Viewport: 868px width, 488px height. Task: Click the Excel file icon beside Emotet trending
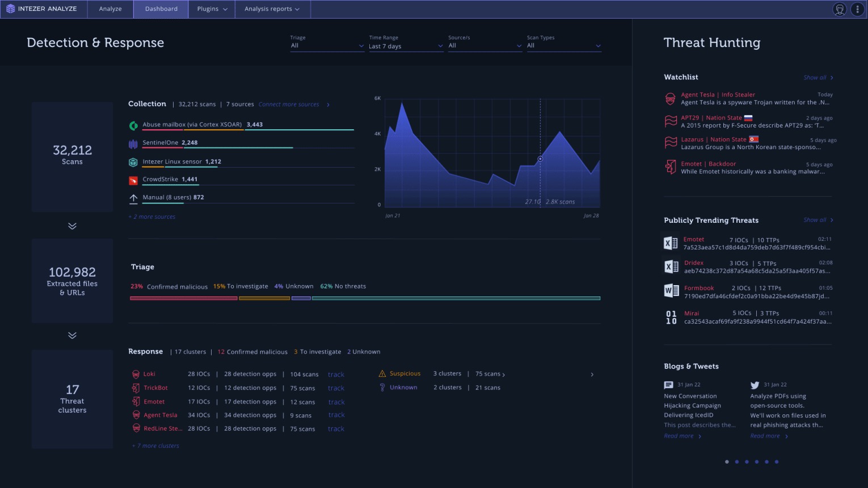pyautogui.click(x=671, y=243)
